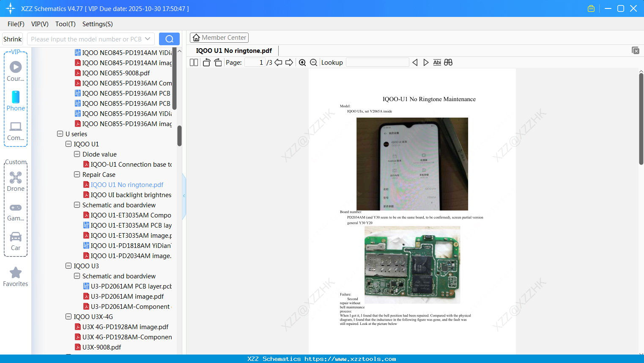Rotate the page clockwise
The image size is (644, 363).
tap(218, 63)
